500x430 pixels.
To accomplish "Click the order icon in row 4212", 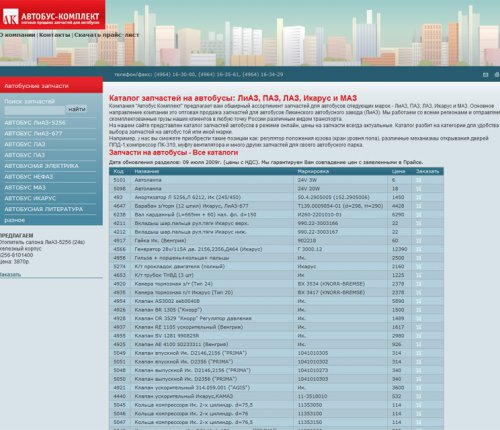I will click(419, 232).
